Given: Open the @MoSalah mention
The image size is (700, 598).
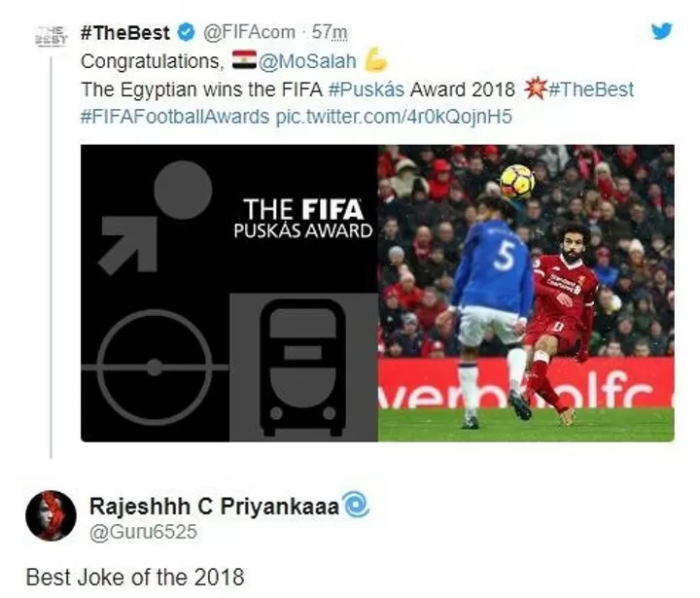Looking at the screenshot, I should click(x=307, y=61).
